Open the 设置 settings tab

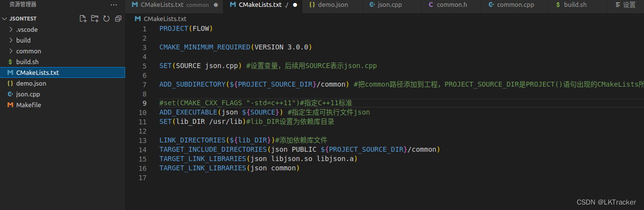pyautogui.click(x=625, y=5)
